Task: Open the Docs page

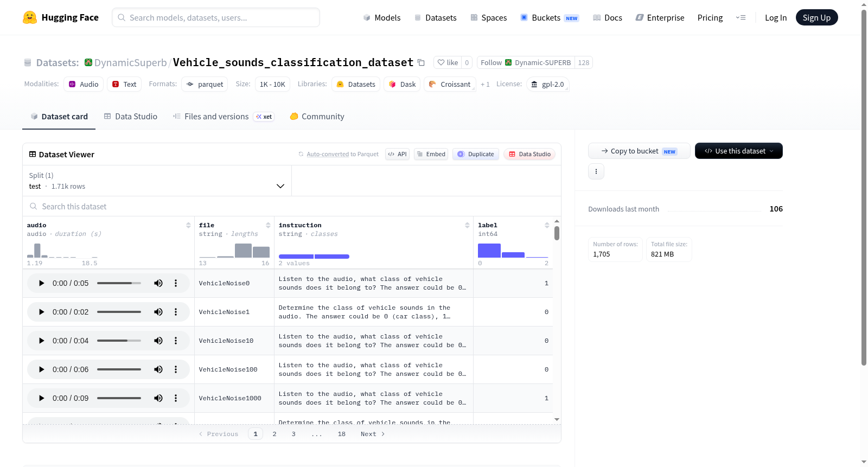Action: tap(607, 17)
